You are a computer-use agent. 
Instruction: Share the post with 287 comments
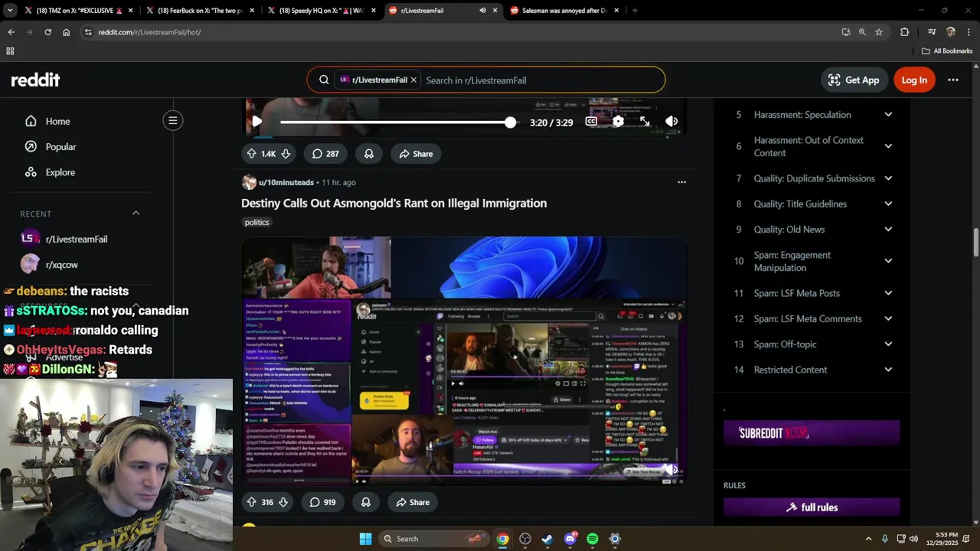click(x=416, y=154)
